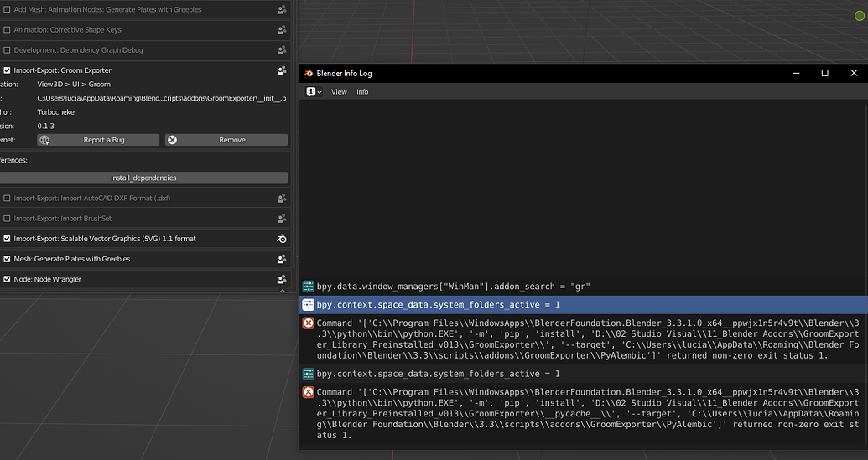
Task: Click the author name Turbocheke
Action: [56, 111]
